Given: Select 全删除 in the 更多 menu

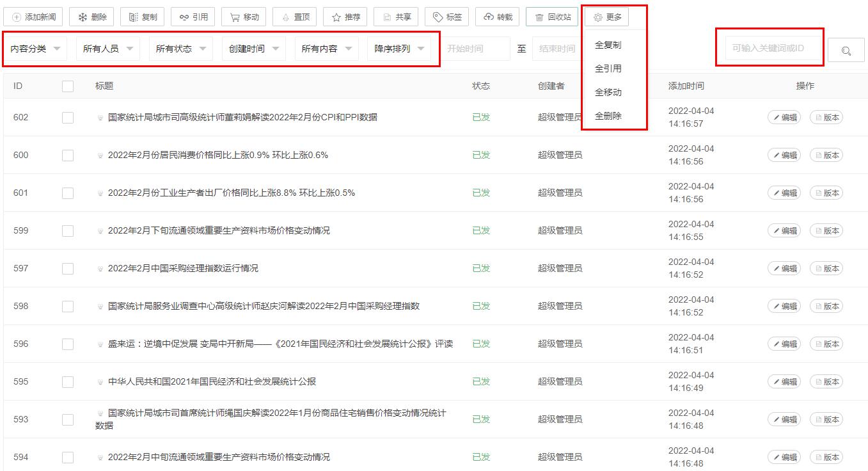Looking at the screenshot, I should point(608,116).
